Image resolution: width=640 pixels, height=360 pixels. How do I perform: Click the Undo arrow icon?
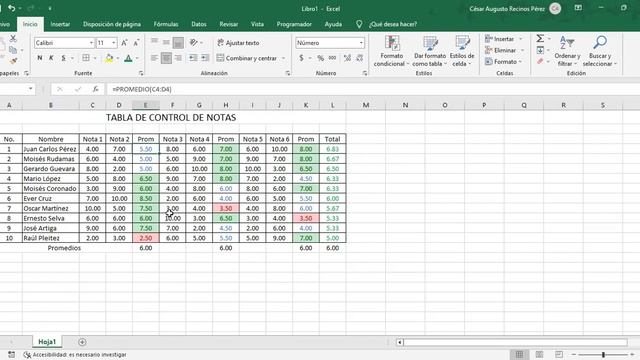point(11,8)
